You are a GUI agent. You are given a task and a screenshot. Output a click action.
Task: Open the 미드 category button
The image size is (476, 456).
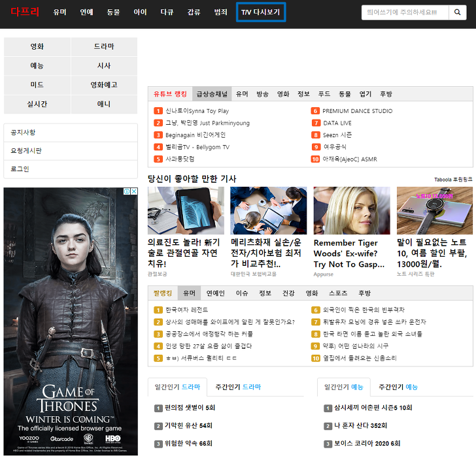click(x=37, y=85)
